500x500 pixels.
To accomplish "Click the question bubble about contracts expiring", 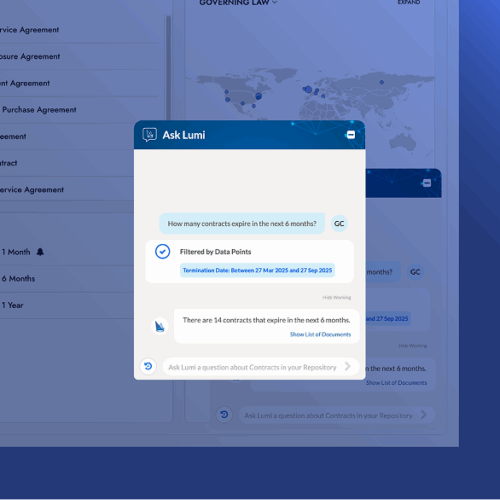I will point(242,224).
